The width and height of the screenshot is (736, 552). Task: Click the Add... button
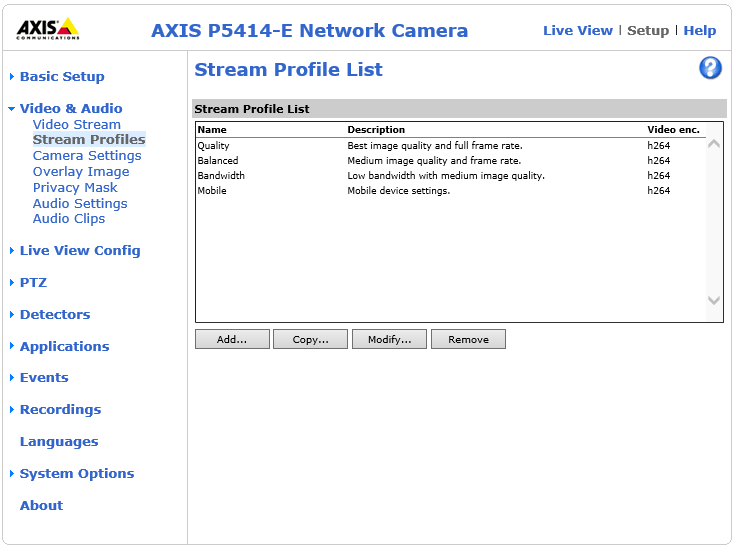[232, 339]
